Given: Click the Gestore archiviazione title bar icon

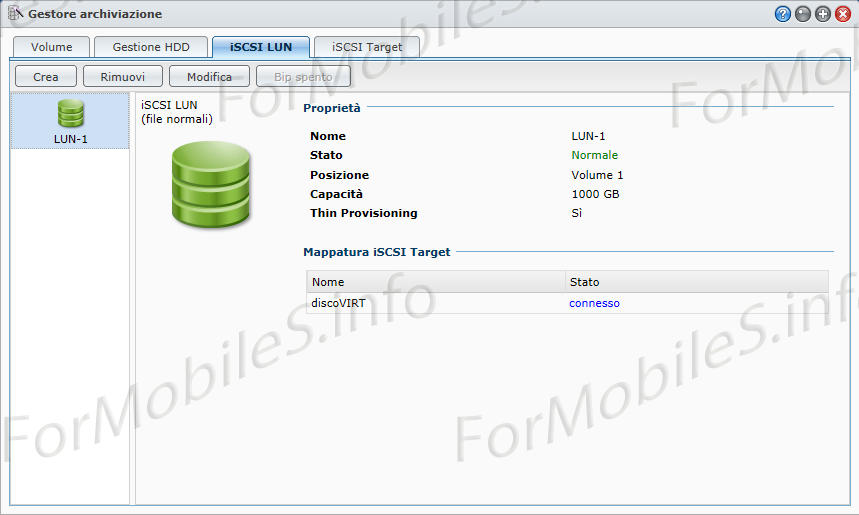Looking at the screenshot, I should pyautogui.click(x=15, y=14).
